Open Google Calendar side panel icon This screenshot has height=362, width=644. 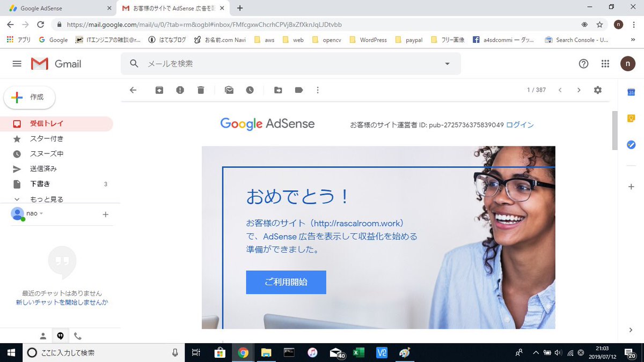631,92
